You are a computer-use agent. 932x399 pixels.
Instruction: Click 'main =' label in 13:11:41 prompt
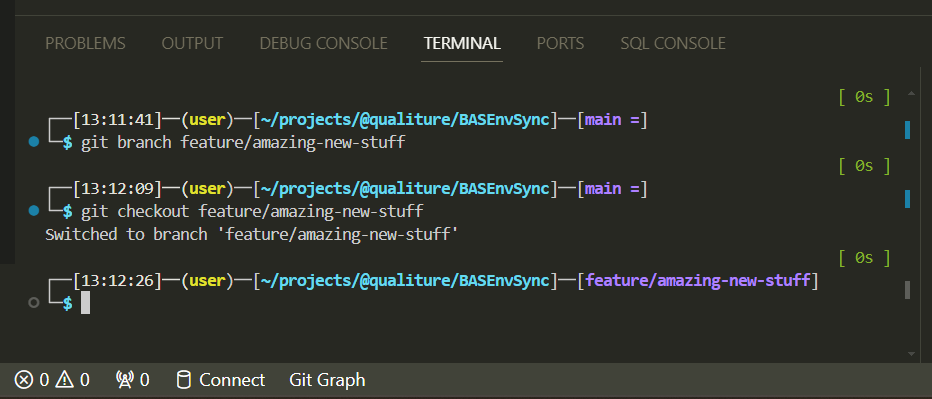click(612, 120)
